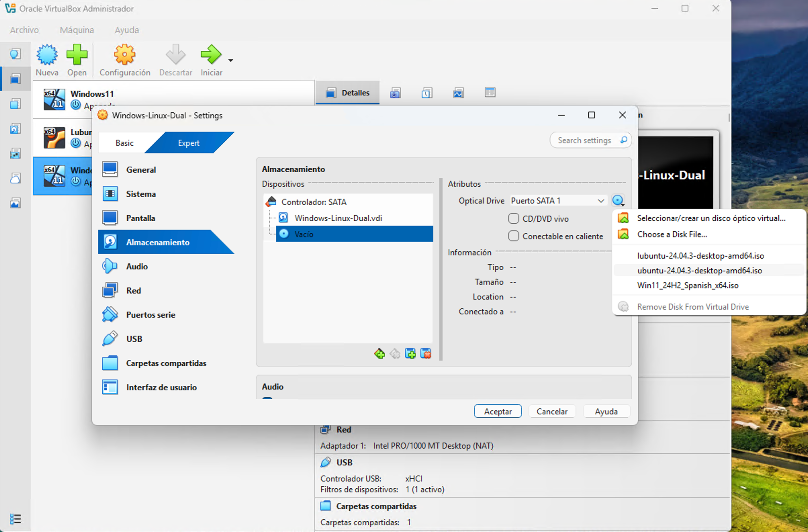Click the add attachment icon under Dispositivos
The height and width of the screenshot is (532, 808).
click(410, 353)
